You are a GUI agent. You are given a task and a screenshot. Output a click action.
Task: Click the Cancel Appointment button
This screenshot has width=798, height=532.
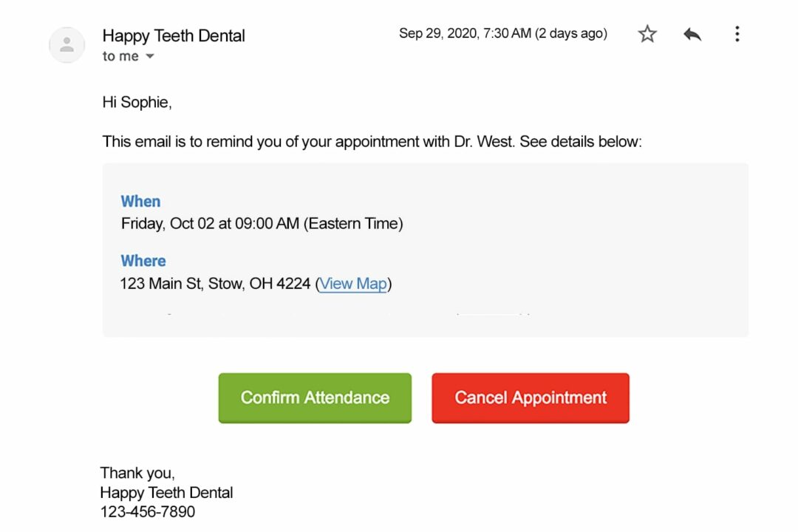click(x=530, y=398)
